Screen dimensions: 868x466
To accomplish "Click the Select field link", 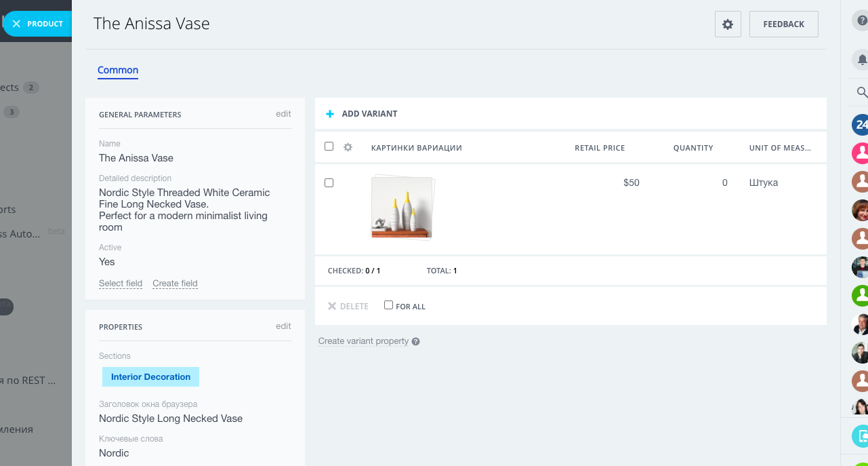I will pyautogui.click(x=121, y=284).
